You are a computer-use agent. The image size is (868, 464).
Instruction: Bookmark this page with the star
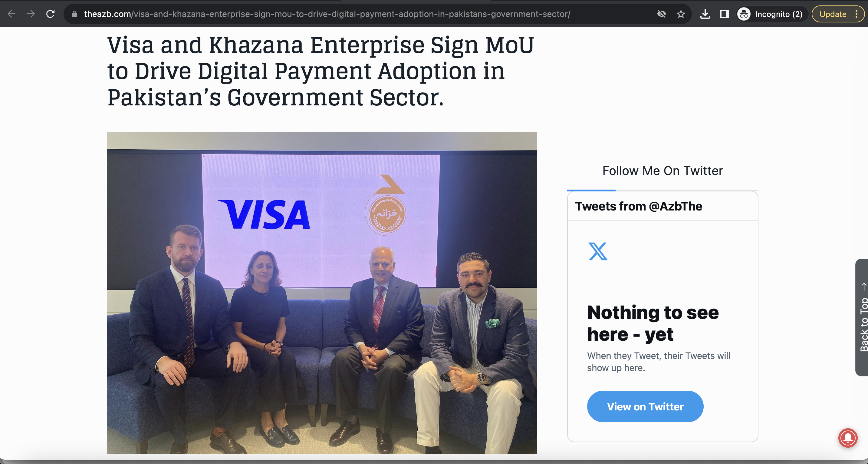coord(681,14)
